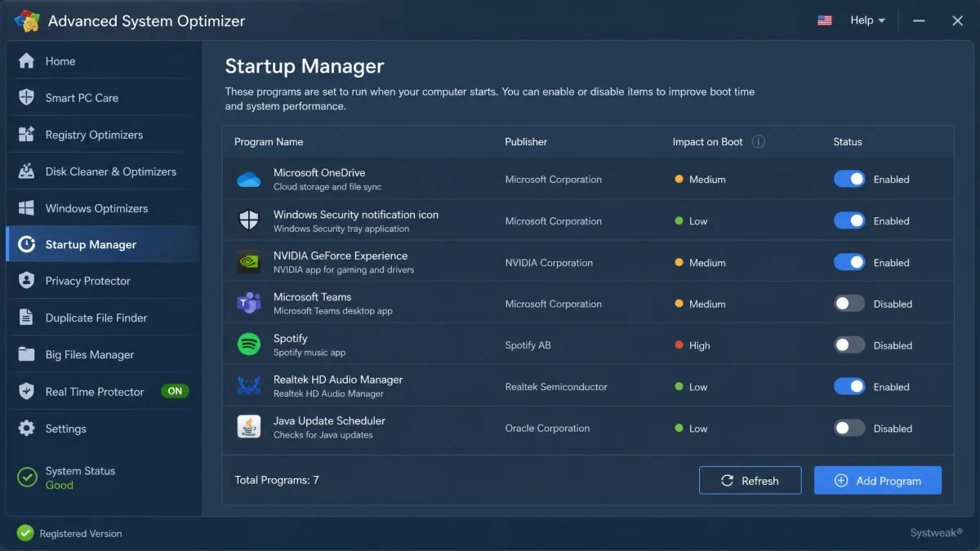This screenshot has width=980, height=551.
Task: Click the Duplicate File Finder document icon
Action: (x=26, y=318)
